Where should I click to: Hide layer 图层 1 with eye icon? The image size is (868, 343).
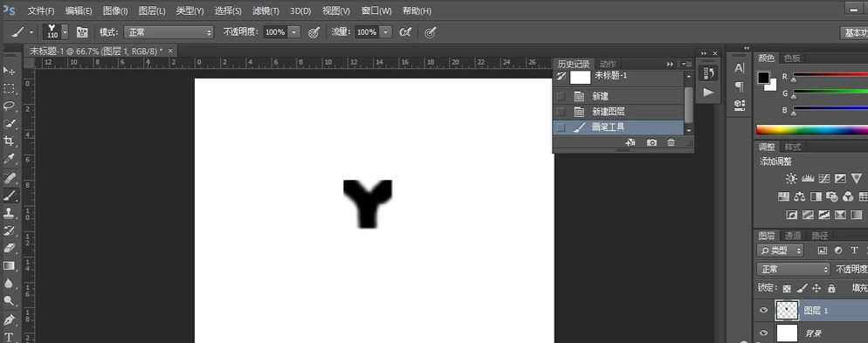click(x=764, y=311)
